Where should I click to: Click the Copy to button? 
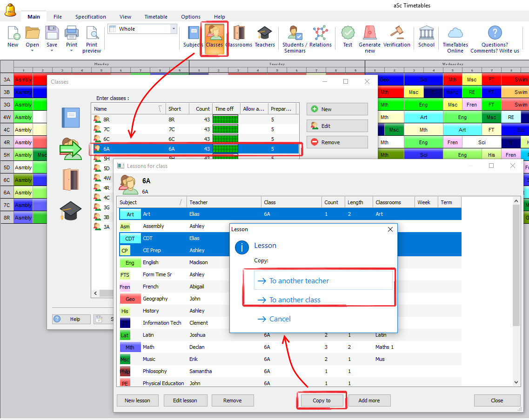coord(321,400)
